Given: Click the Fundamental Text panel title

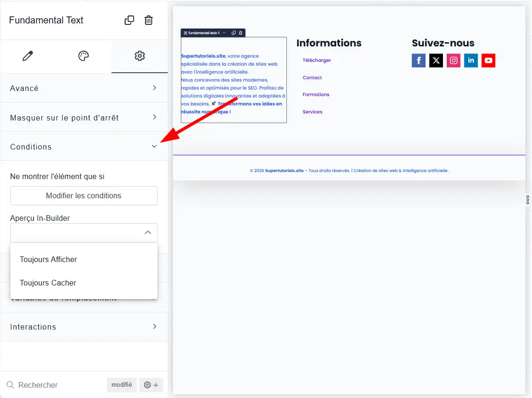Looking at the screenshot, I should [x=46, y=20].
